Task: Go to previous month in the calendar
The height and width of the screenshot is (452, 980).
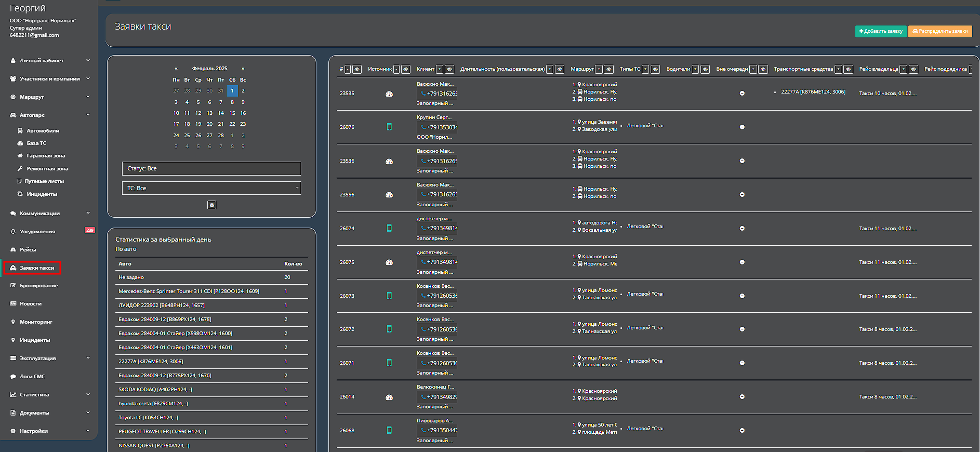Action: tap(176, 69)
